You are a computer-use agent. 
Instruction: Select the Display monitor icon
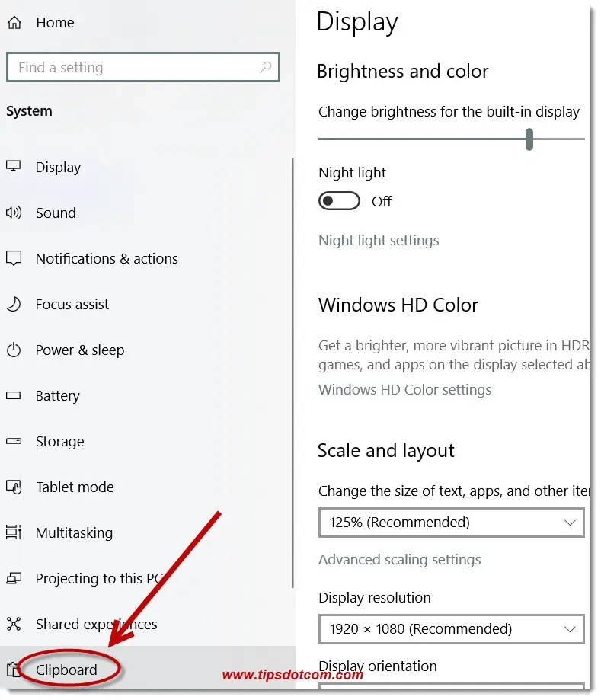click(x=14, y=167)
